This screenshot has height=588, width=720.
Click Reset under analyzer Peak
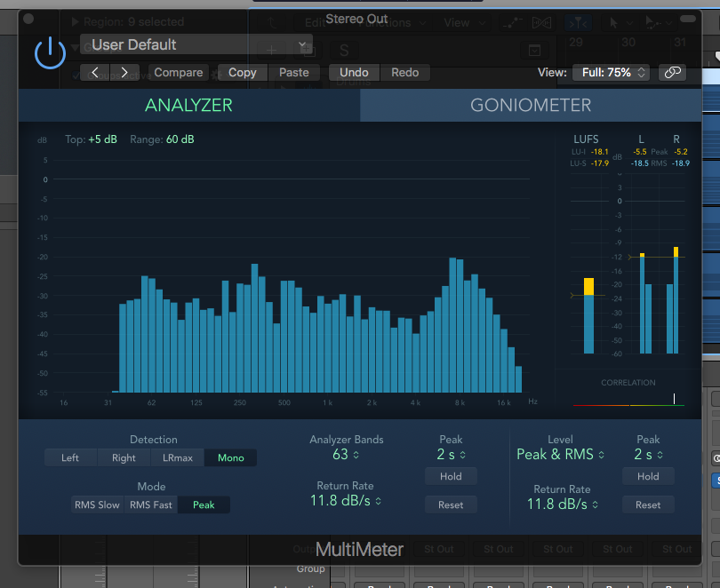point(451,505)
